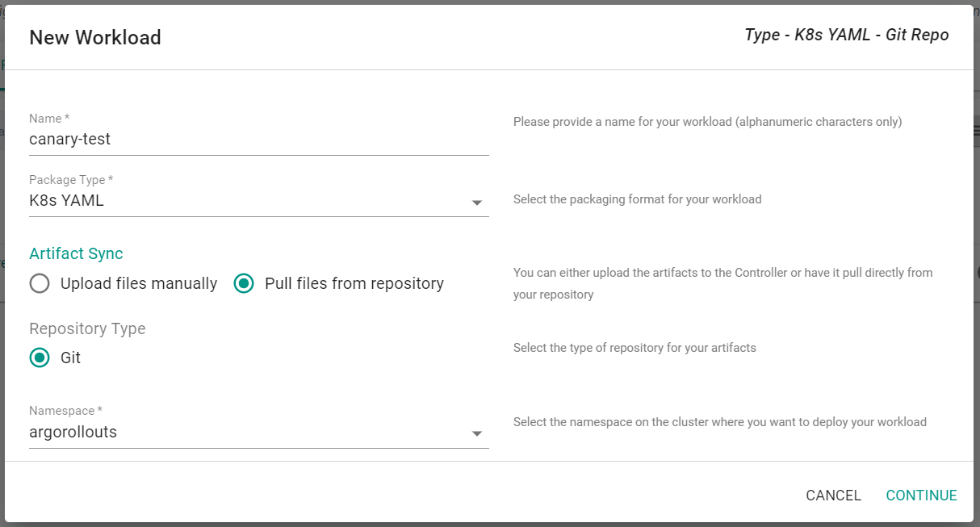The image size is (980, 527).
Task: Open the K8s YAML package type selector
Action: click(x=242, y=201)
